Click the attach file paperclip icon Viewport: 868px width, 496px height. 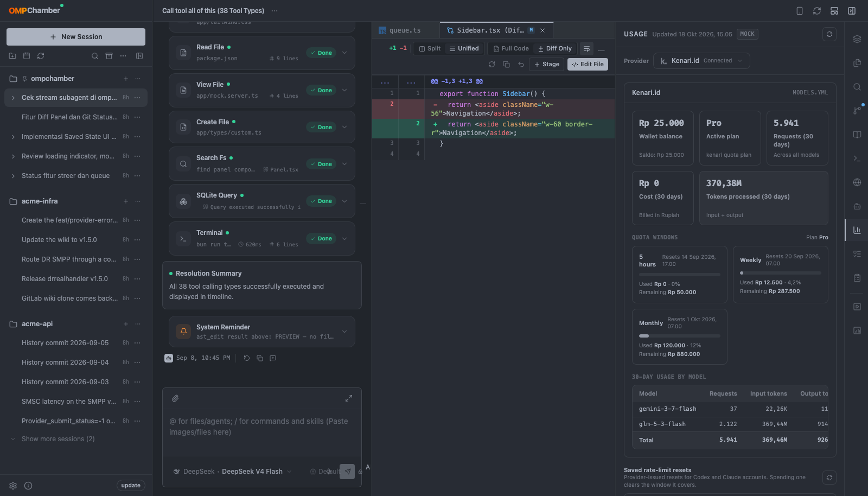(175, 398)
